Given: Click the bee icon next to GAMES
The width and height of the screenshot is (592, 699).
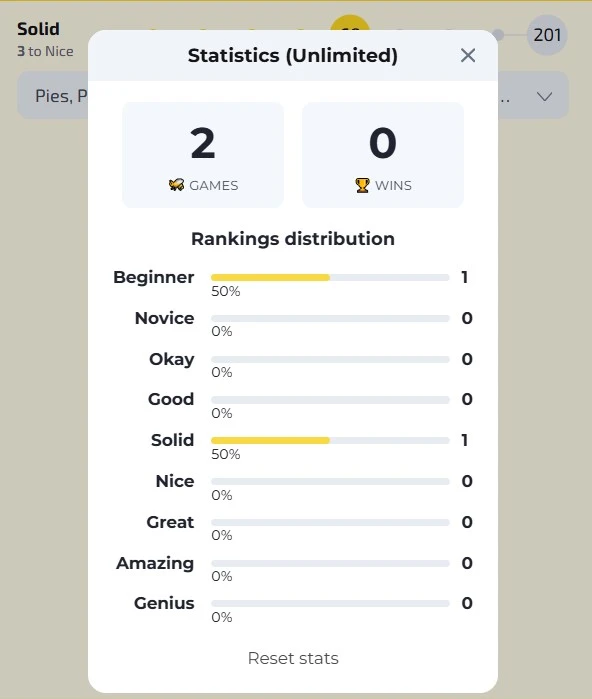Looking at the screenshot, I should pos(177,185).
